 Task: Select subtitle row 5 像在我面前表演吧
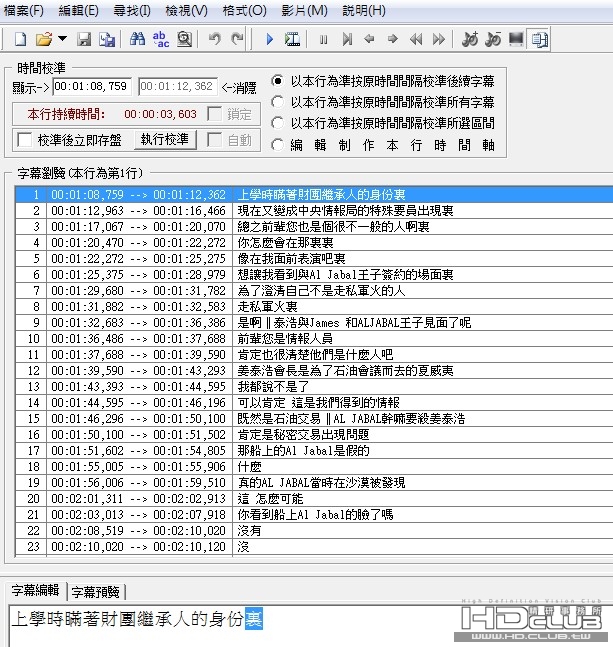point(314,259)
